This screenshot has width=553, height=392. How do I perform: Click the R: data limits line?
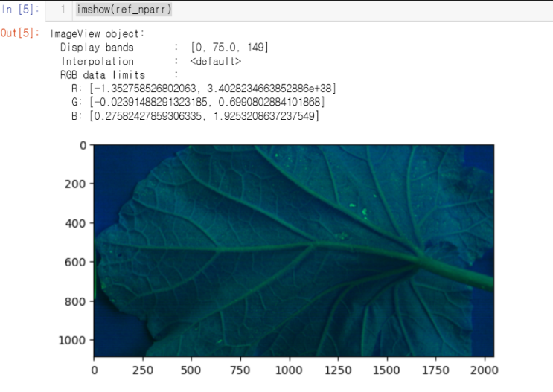click(204, 89)
